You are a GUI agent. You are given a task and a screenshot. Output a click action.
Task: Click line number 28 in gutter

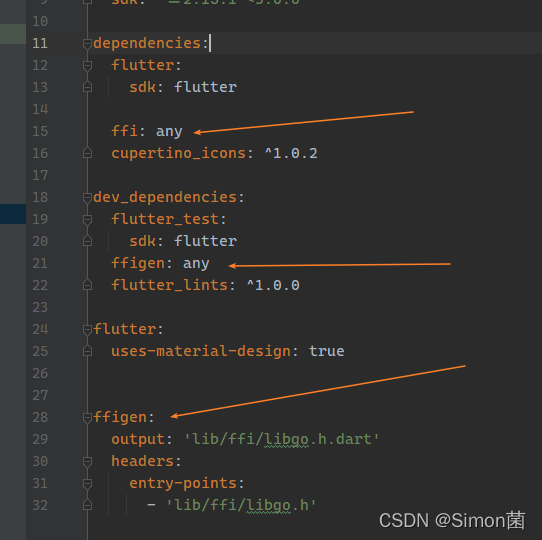40,417
